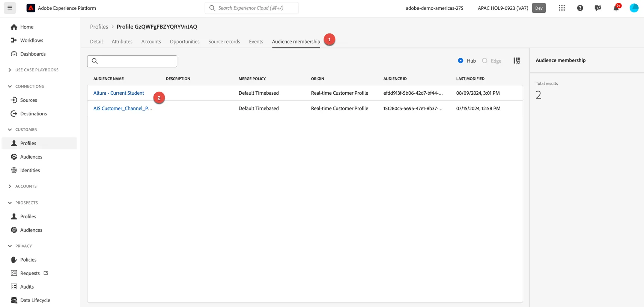Screen dimensions: 644x307
Task: Click the Dev sandbox badge
Action: (539, 8)
